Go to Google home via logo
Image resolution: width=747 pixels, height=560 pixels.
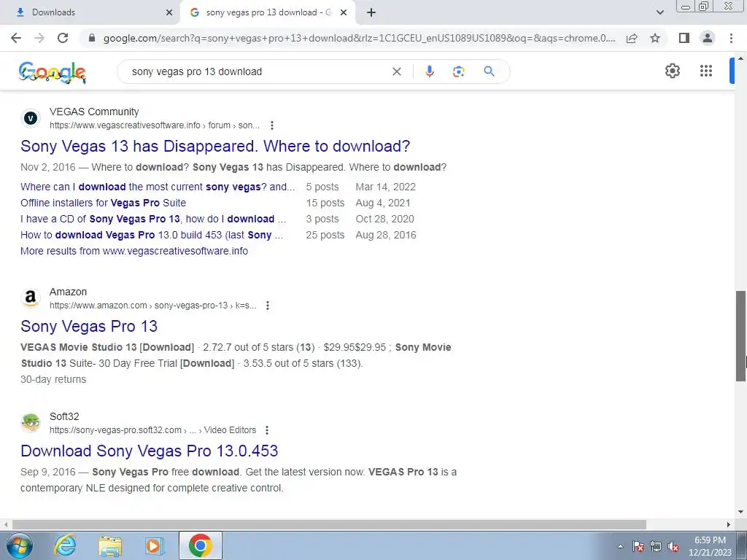pyautogui.click(x=53, y=72)
